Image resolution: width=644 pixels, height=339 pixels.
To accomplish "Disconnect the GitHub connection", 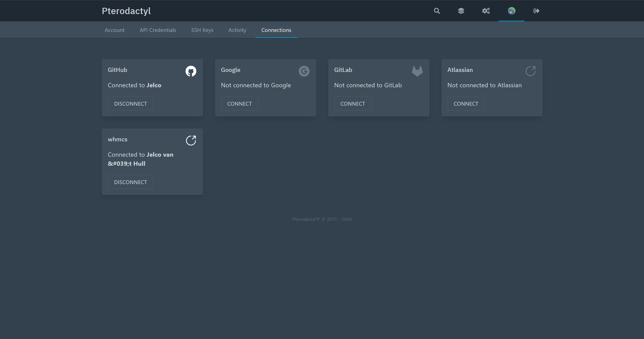I will pos(130,104).
